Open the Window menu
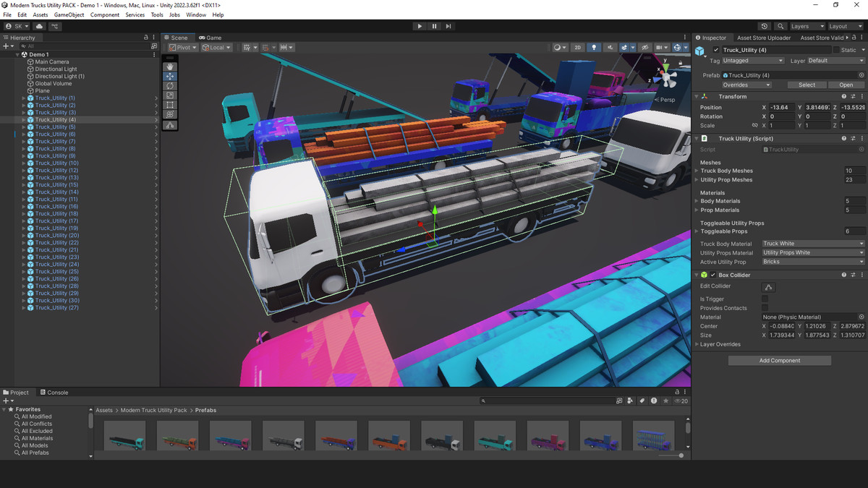 coord(196,14)
